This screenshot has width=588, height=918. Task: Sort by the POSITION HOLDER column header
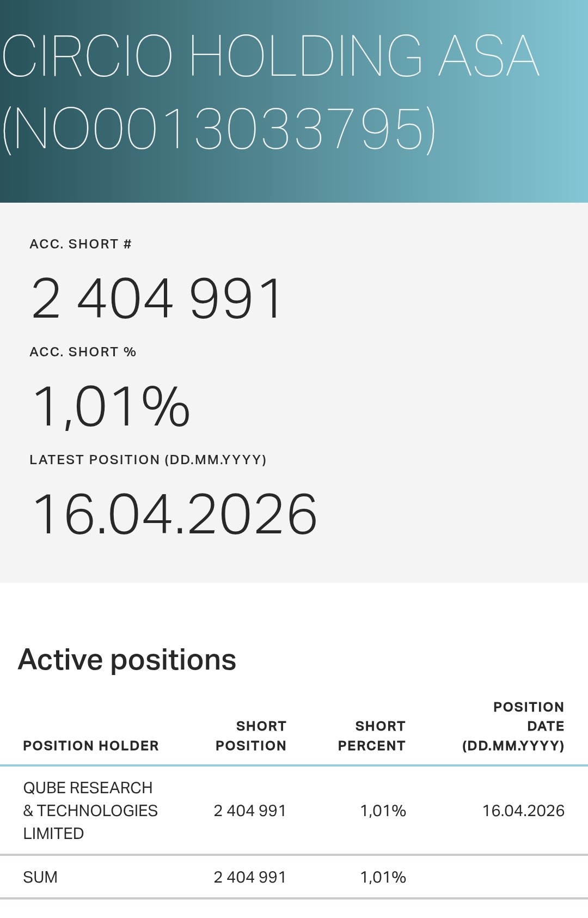pos(91,746)
